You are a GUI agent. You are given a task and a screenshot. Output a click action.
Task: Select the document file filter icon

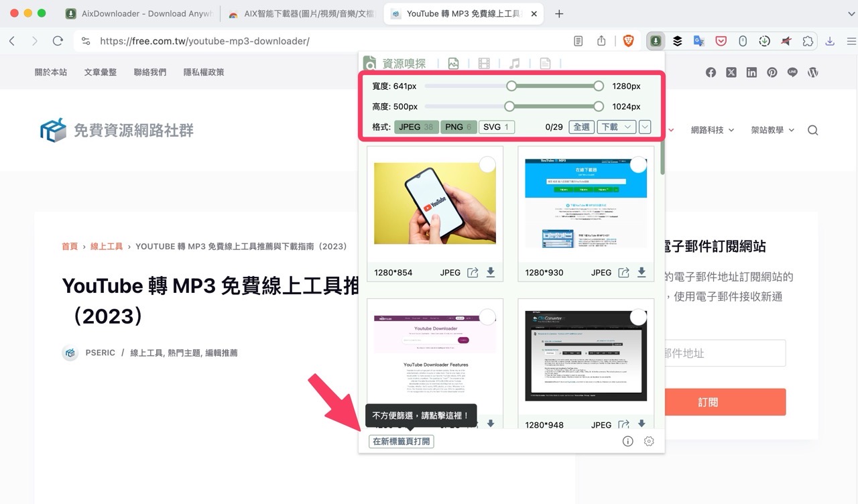click(x=545, y=64)
